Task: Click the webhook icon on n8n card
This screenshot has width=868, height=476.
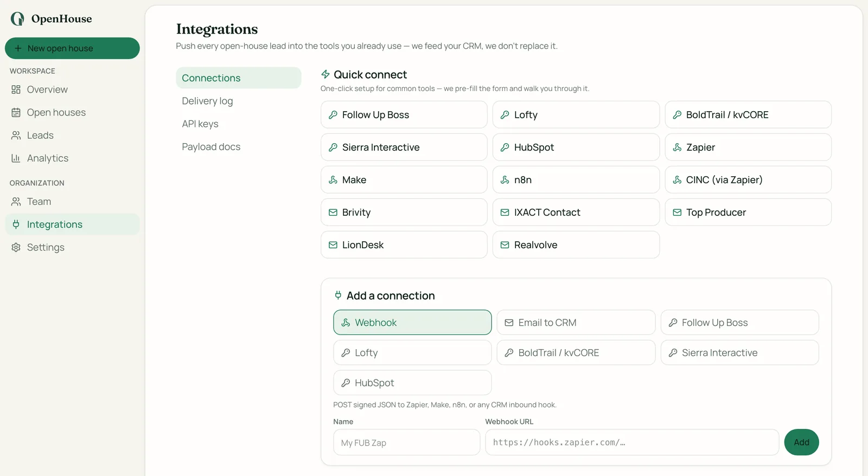Action: pos(505,180)
